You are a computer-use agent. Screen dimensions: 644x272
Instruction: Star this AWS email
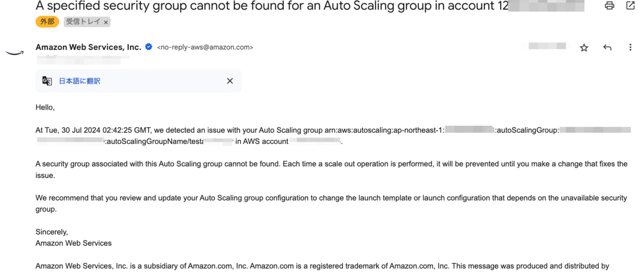click(584, 48)
